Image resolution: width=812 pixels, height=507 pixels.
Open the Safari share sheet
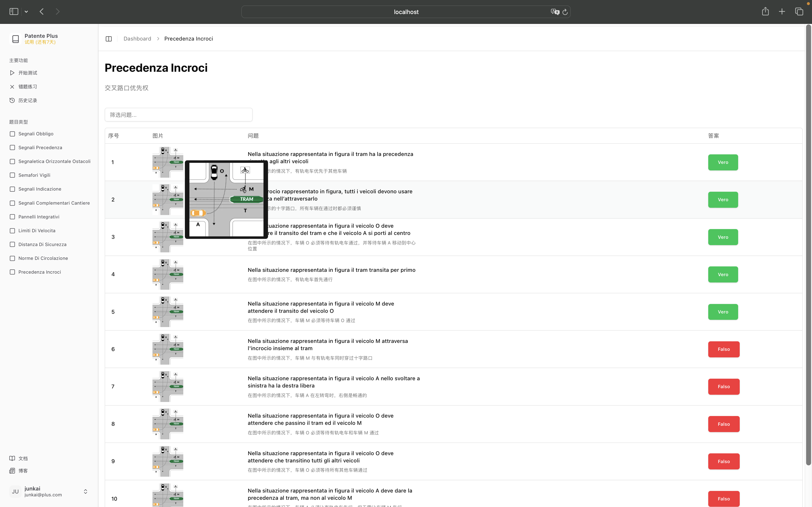coord(765,11)
